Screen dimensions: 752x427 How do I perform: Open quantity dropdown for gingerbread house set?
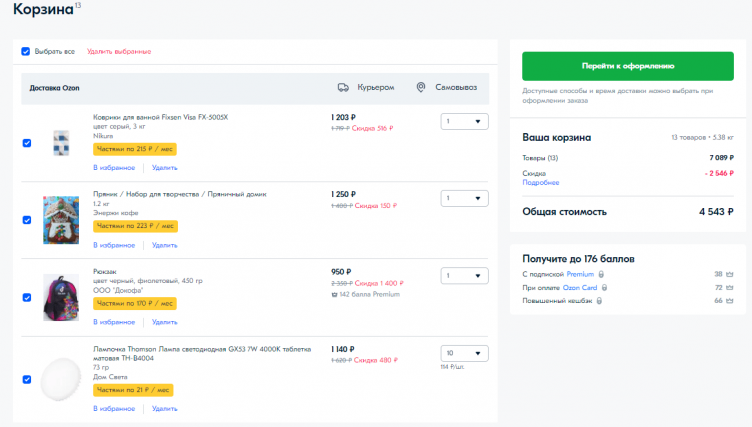coord(464,198)
